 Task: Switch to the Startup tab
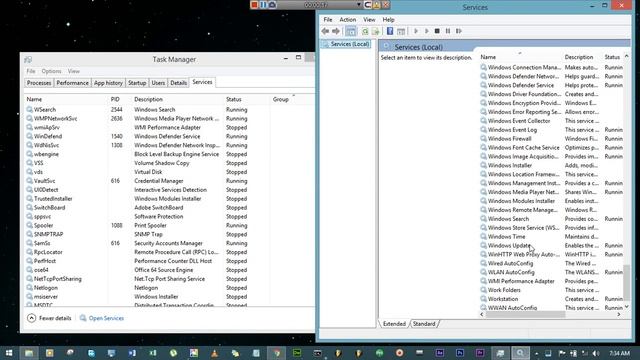pyautogui.click(x=137, y=83)
